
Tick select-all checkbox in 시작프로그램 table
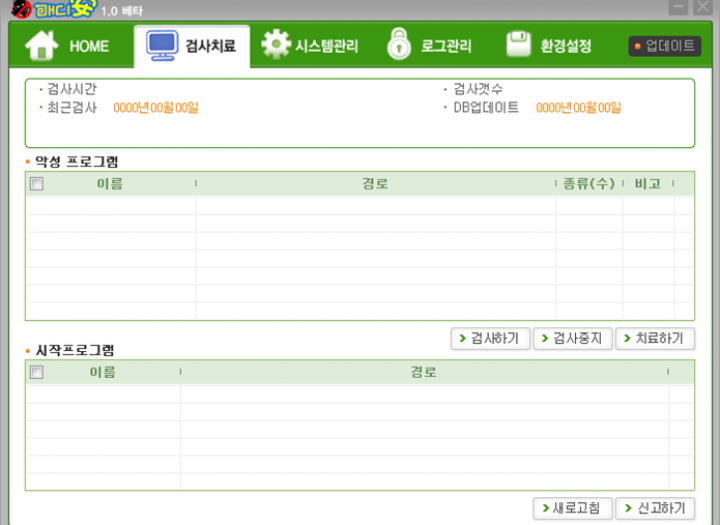(37, 372)
